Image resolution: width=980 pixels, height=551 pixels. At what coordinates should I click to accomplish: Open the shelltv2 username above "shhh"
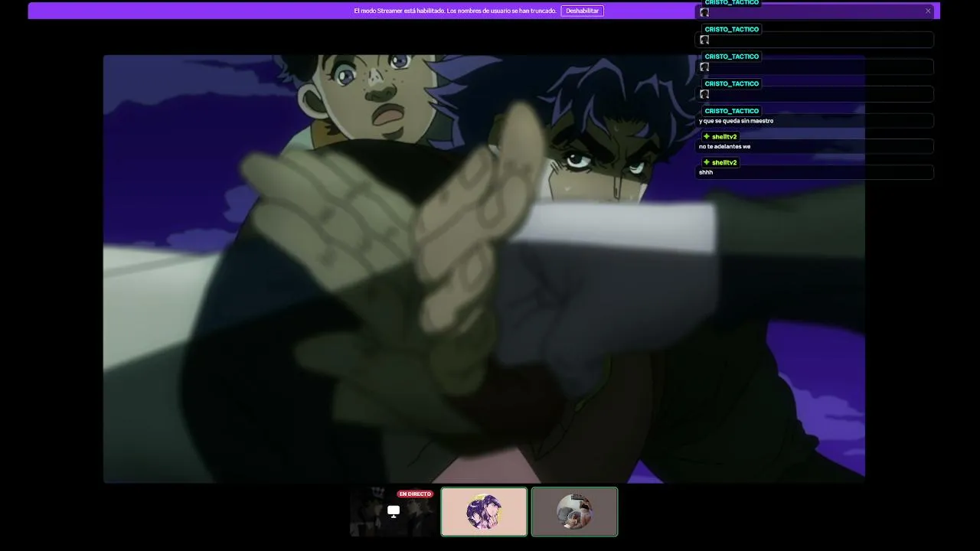pyautogui.click(x=724, y=163)
